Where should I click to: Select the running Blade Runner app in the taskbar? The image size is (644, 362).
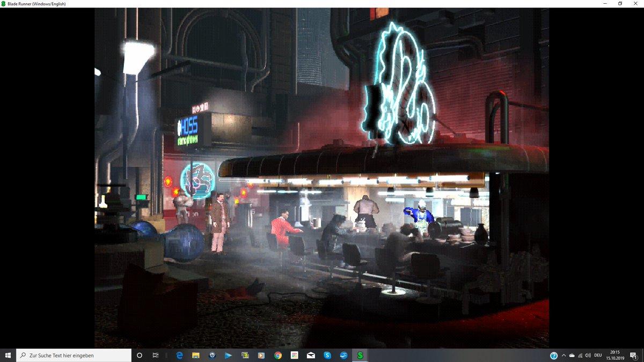pos(360,355)
